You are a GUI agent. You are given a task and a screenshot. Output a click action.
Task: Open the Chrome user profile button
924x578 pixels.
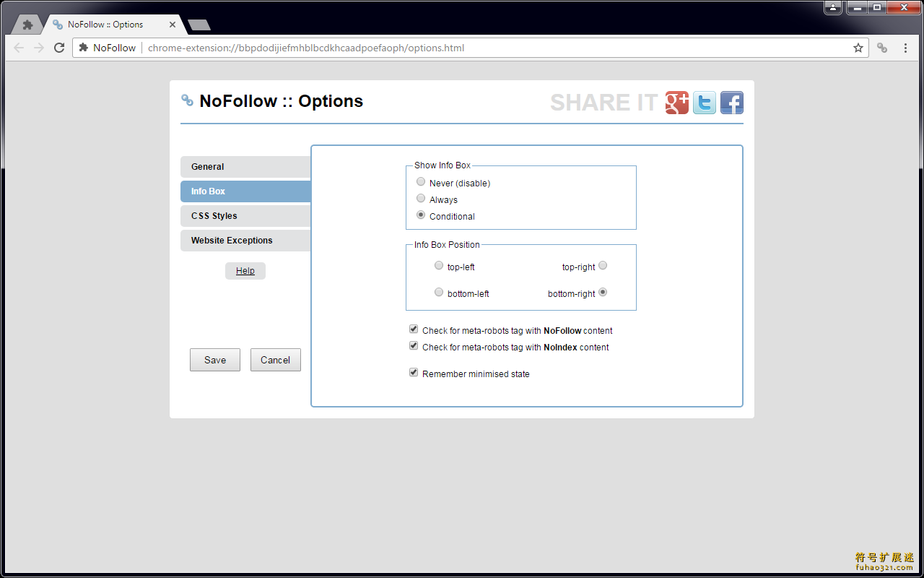(x=833, y=7)
